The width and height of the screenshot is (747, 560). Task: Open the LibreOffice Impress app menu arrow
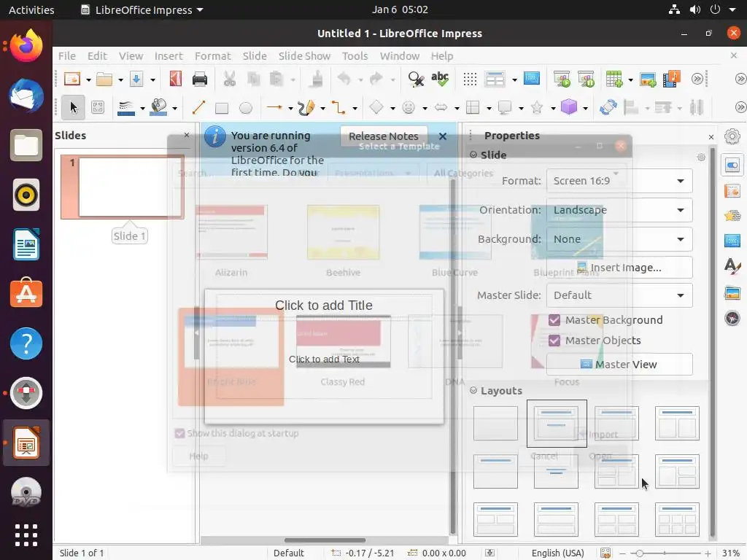pyautogui.click(x=200, y=9)
